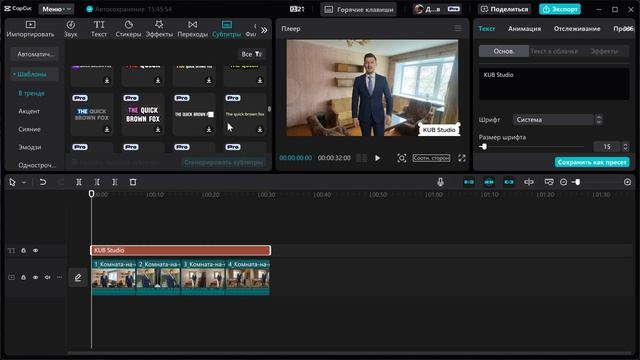Image resolution: width=640 pixels, height=360 pixels.
Task: Open the Меню dropdown
Action: [x=56, y=9]
